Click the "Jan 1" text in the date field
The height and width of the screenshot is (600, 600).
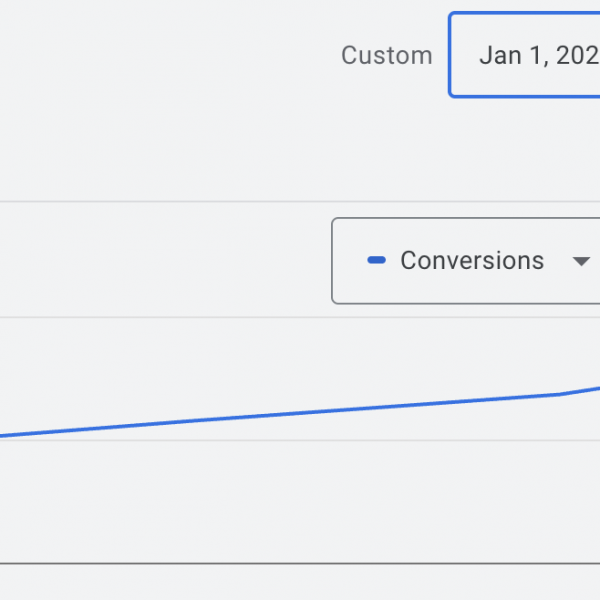point(514,56)
